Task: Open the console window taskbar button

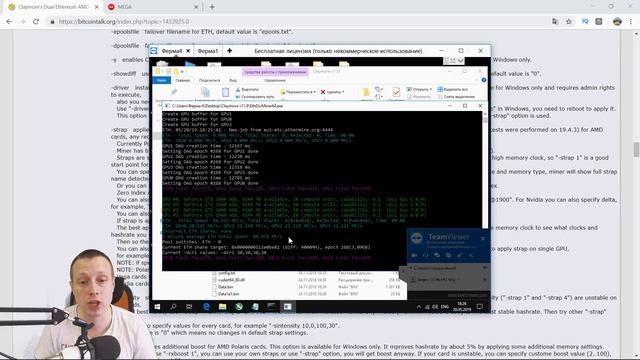Action: (287, 307)
